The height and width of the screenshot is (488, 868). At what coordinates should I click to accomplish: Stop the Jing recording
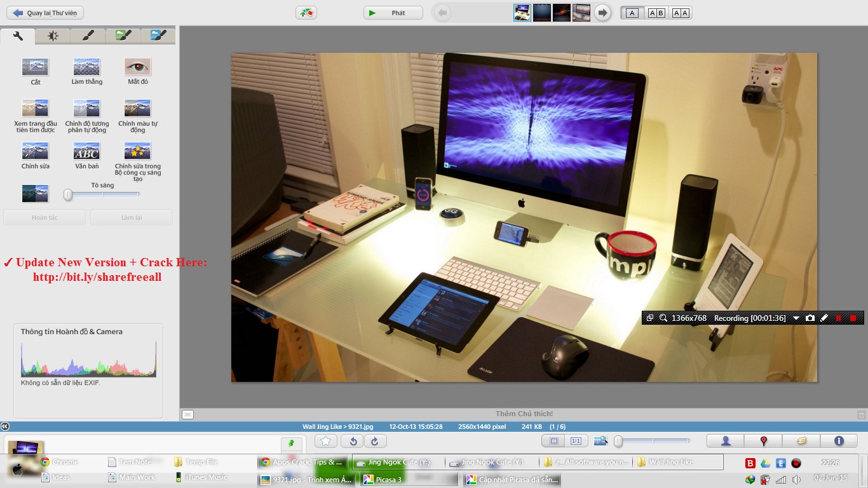point(853,318)
